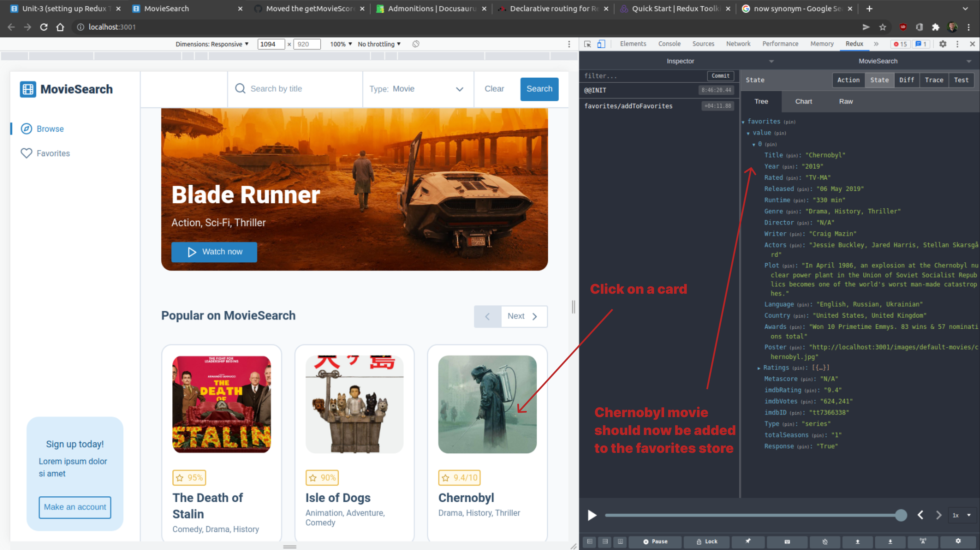The width and height of the screenshot is (980, 550).
Task: Toggle the pin icon in Redux DevTools toolbar
Action: click(x=748, y=542)
